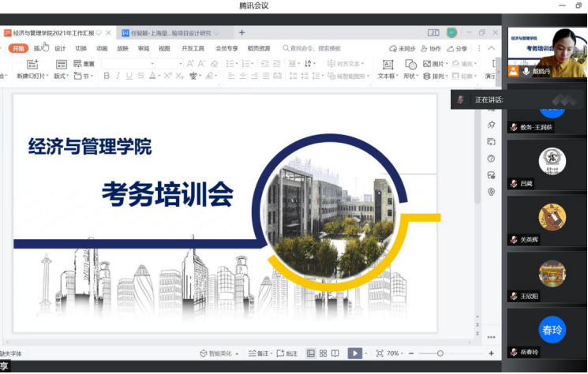Viewport: 588px width, 374px height.
Task: Apply italic formatting in the ribbon
Action: pos(118,77)
